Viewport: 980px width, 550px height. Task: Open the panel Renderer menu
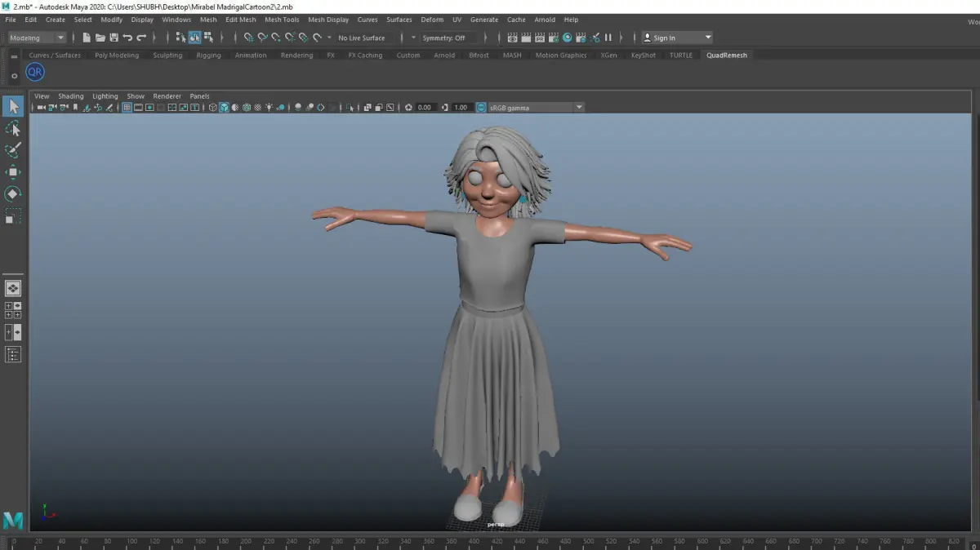click(x=167, y=96)
